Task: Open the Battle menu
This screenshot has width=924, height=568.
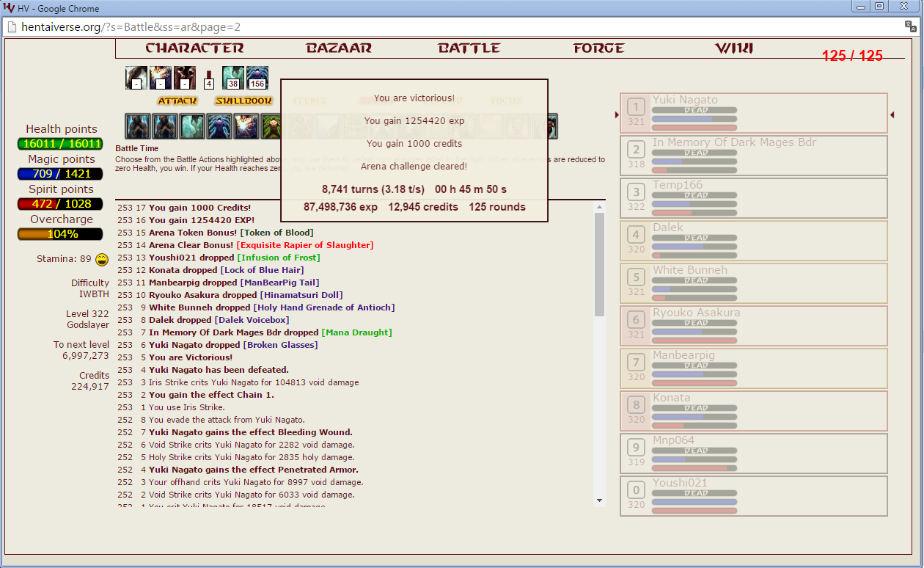Action: (x=469, y=48)
